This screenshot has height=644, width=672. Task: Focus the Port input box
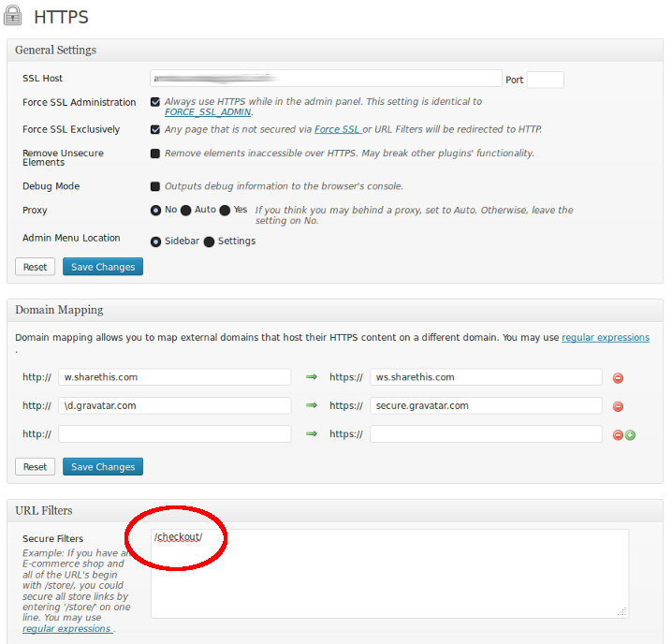[545, 80]
